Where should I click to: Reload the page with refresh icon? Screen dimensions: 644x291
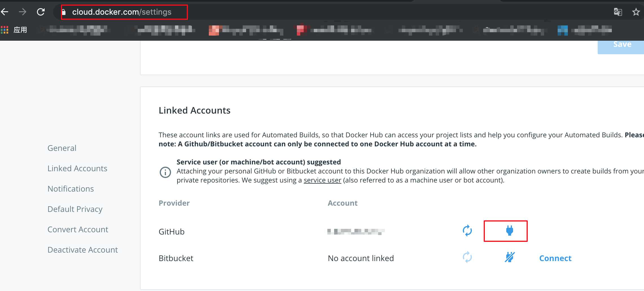pos(41,12)
